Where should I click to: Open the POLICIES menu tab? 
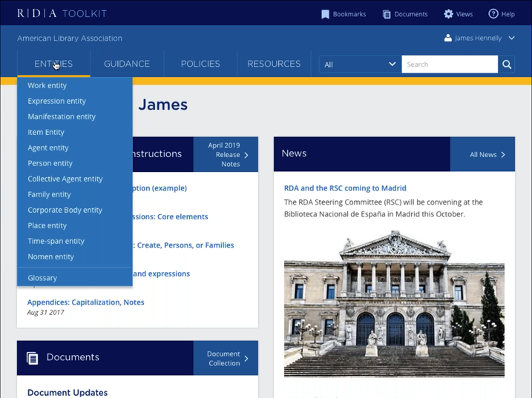[200, 64]
